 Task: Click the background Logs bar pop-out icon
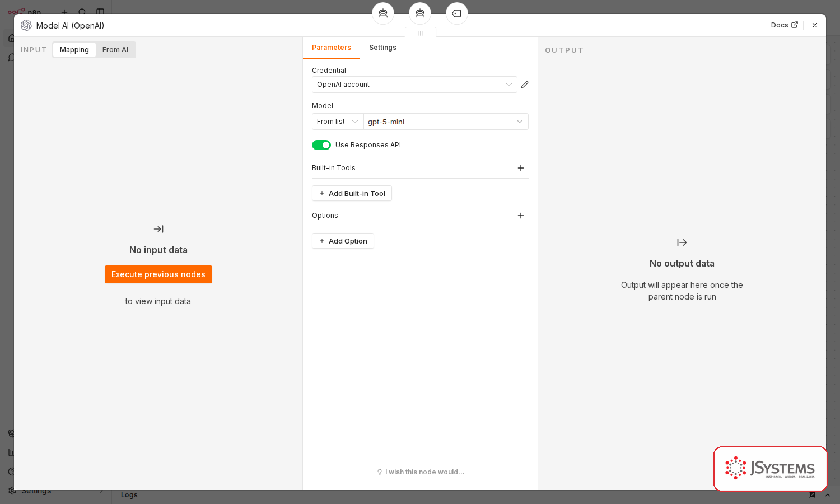[x=812, y=495]
